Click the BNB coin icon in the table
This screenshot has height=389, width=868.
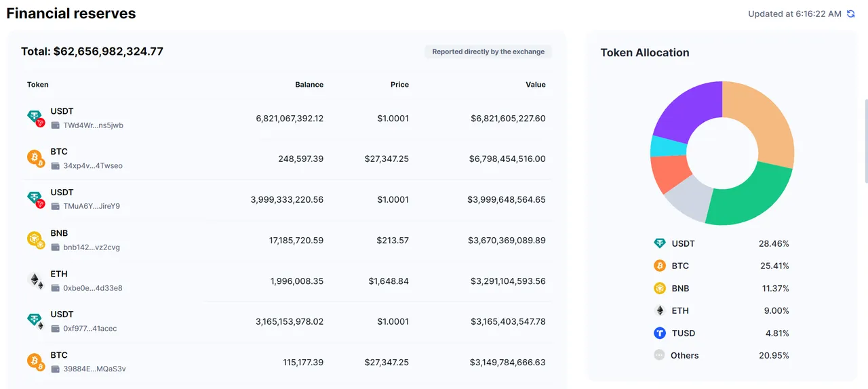35,240
